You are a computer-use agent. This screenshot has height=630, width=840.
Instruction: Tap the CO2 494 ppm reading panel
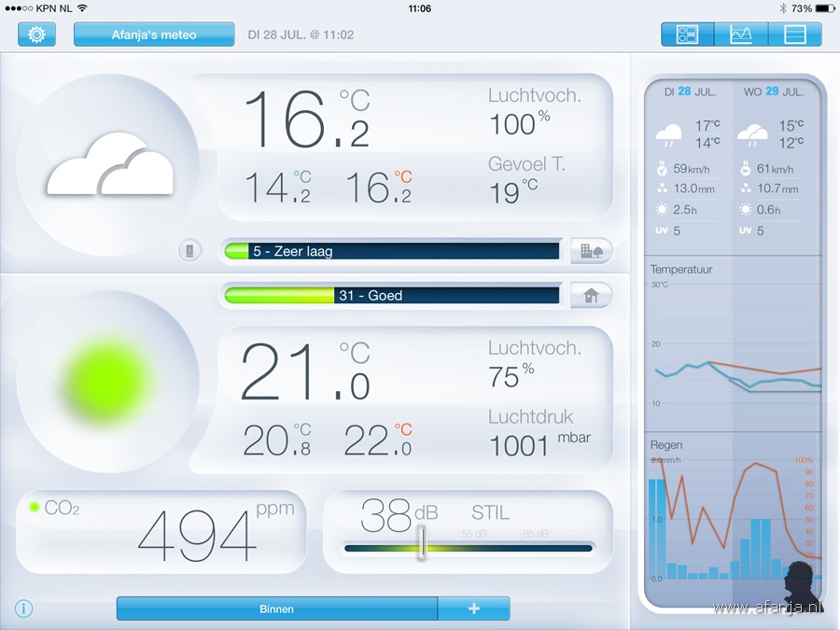click(x=161, y=531)
